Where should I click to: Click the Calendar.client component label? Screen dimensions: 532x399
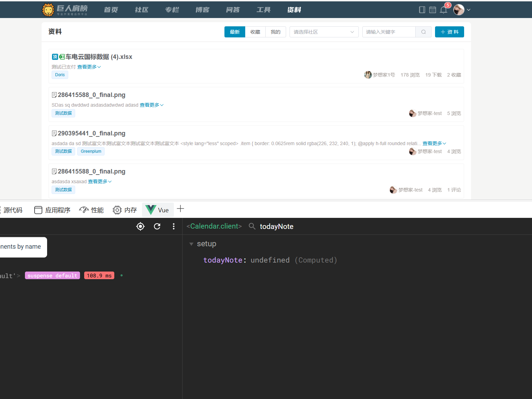pos(214,226)
